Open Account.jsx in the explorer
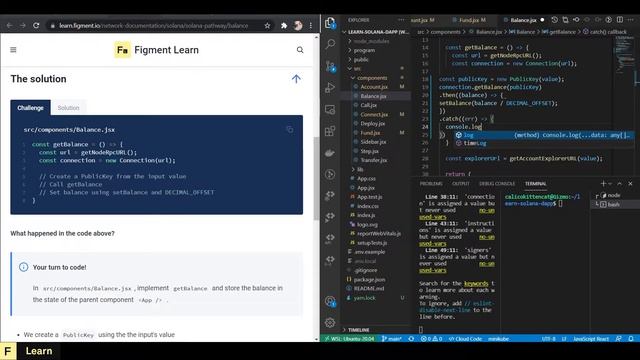Screen dimensions: 640x360 coord(374,87)
